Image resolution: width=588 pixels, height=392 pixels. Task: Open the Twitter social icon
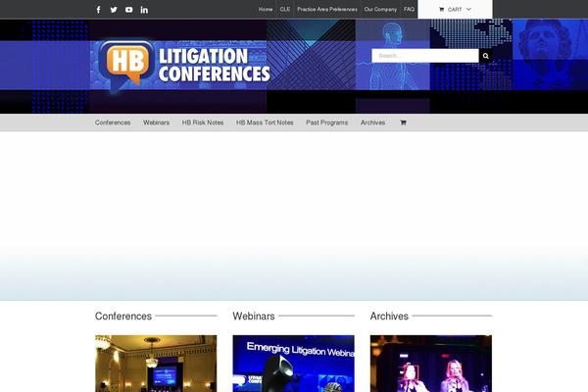click(114, 10)
